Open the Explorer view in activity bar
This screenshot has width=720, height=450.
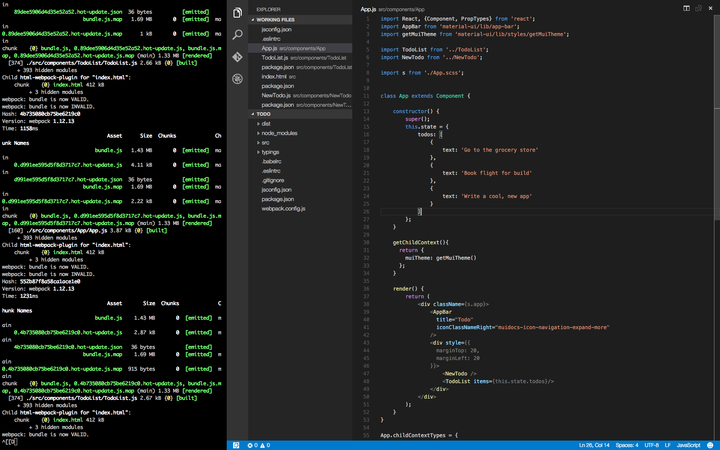[237, 13]
